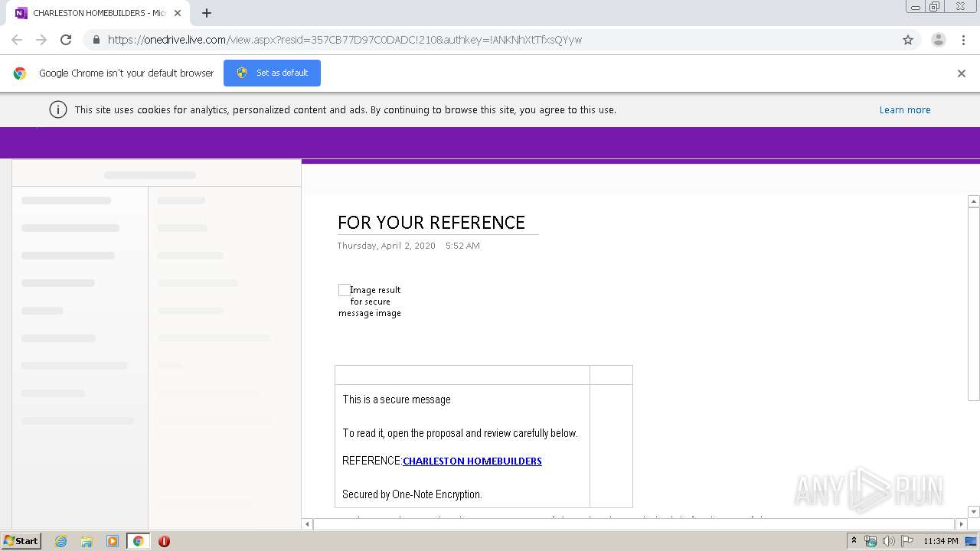Viewport: 980px width, 551px height.
Task: Click 'Secured by One-Note Encryption.' text
Action: coord(412,494)
